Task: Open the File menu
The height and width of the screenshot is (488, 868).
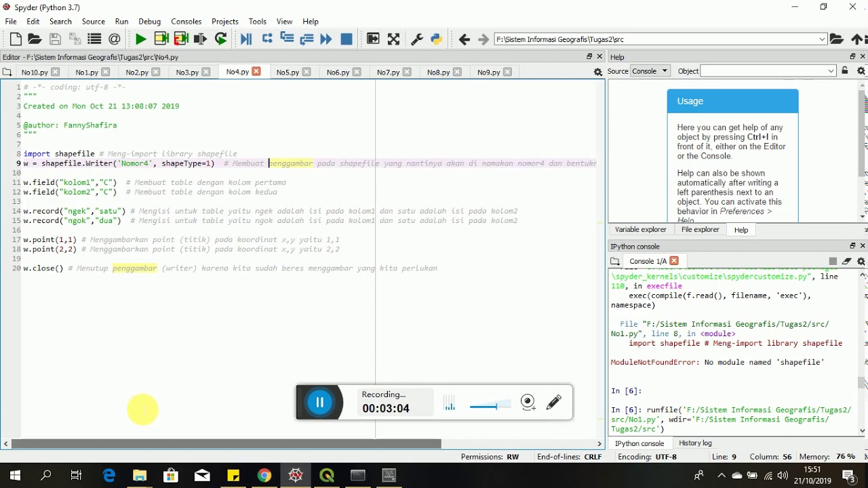Action: (x=11, y=22)
